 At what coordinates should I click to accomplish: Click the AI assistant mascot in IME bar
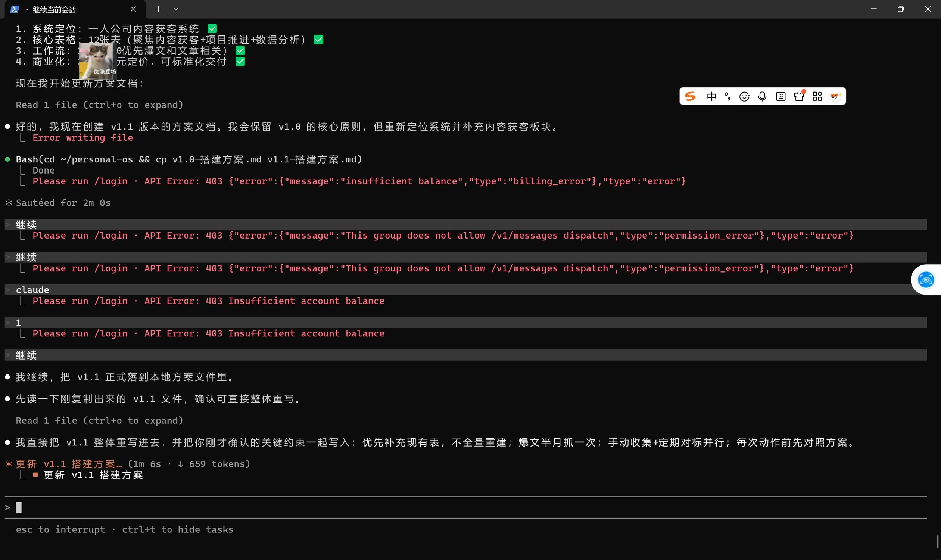click(x=835, y=97)
